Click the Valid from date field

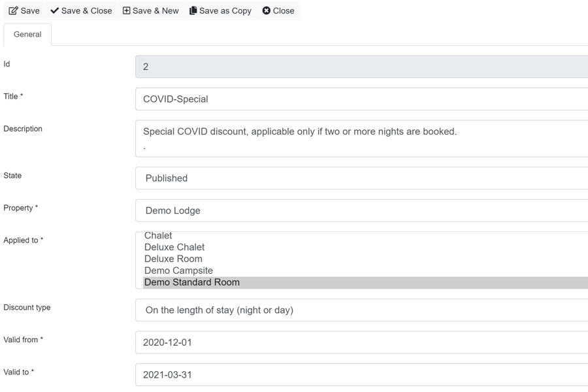[361, 342]
